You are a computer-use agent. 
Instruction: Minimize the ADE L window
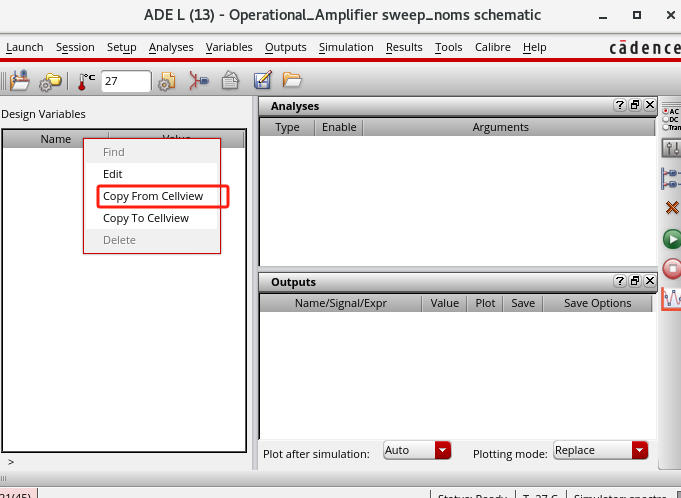[x=603, y=16]
